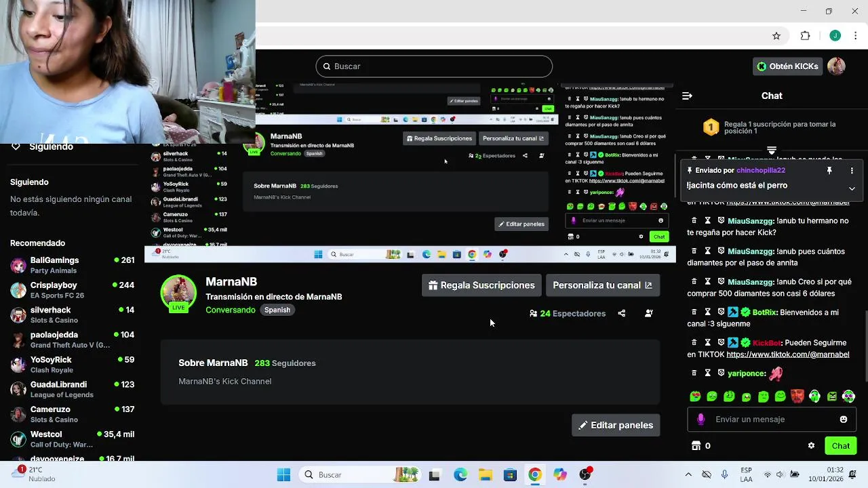Click the stream video preview
This screenshot has width=868, height=488.
click(x=410, y=173)
